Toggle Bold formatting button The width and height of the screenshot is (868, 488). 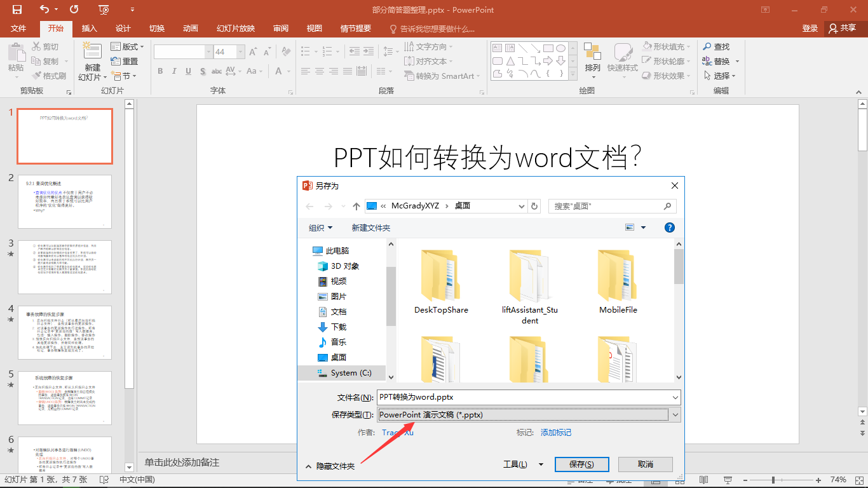click(x=160, y=71)
